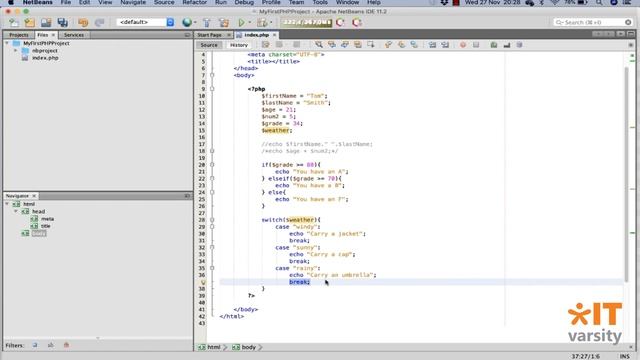Click the New Project toolbar icon
The width and height of the screenshot is (640, 360).
30,22
